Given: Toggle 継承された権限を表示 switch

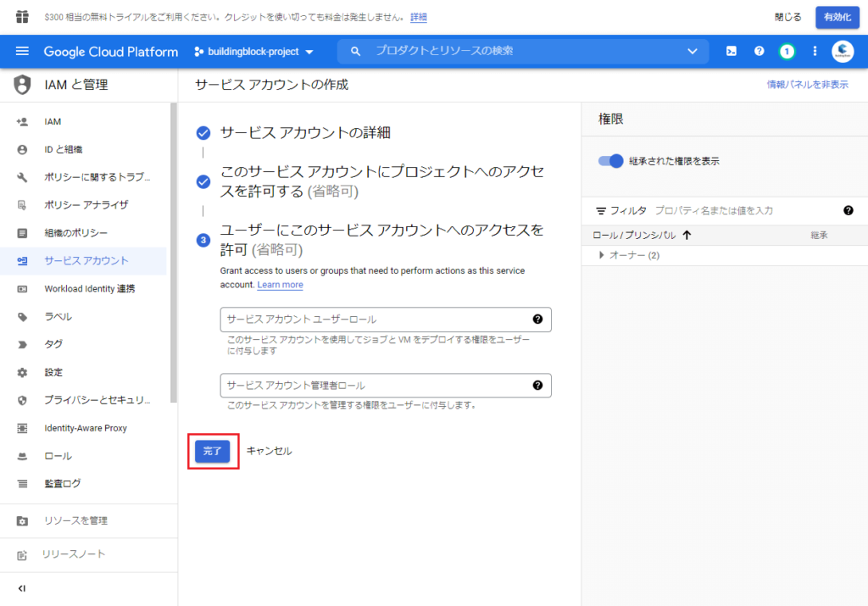Looking at the screenshot, I should pyautogui.click(x=610, y=161).
